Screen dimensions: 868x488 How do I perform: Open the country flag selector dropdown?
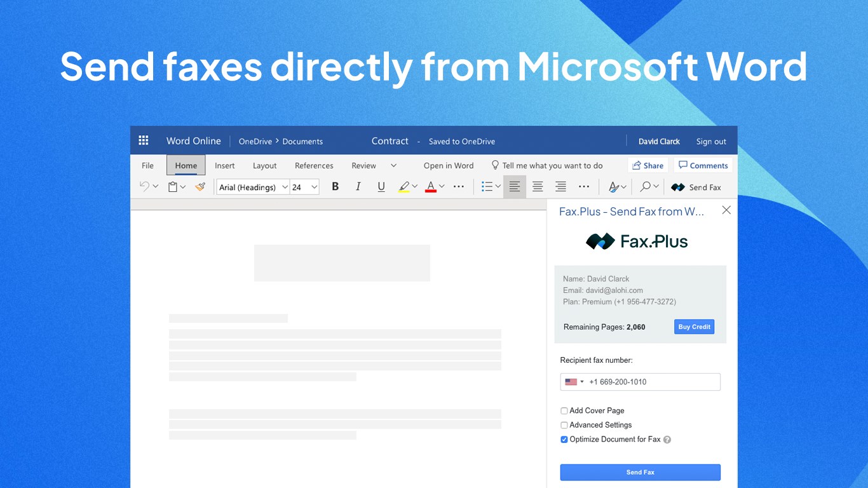[574, 382]
